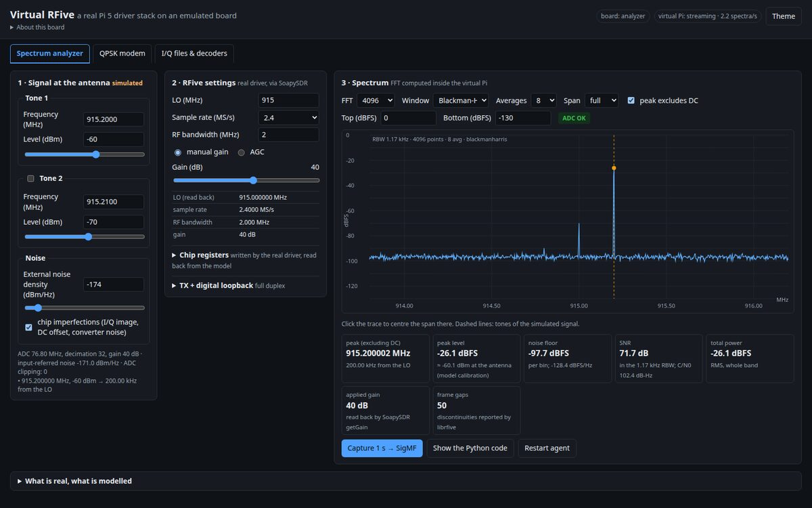
Task: Click the applied gain 40 dB value
Action: [357, 405]
